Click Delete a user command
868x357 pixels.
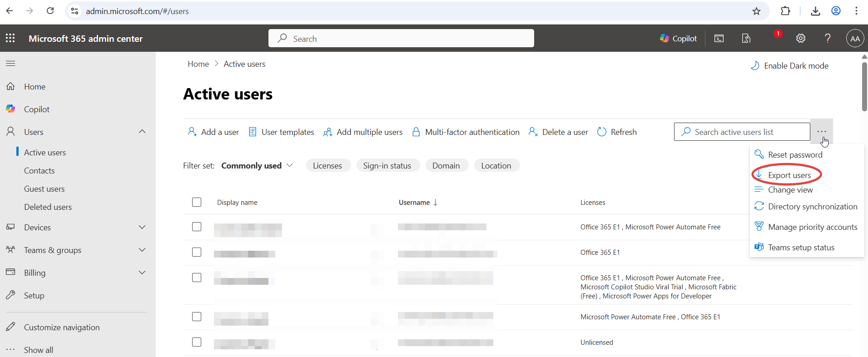(x=558, y=132)
